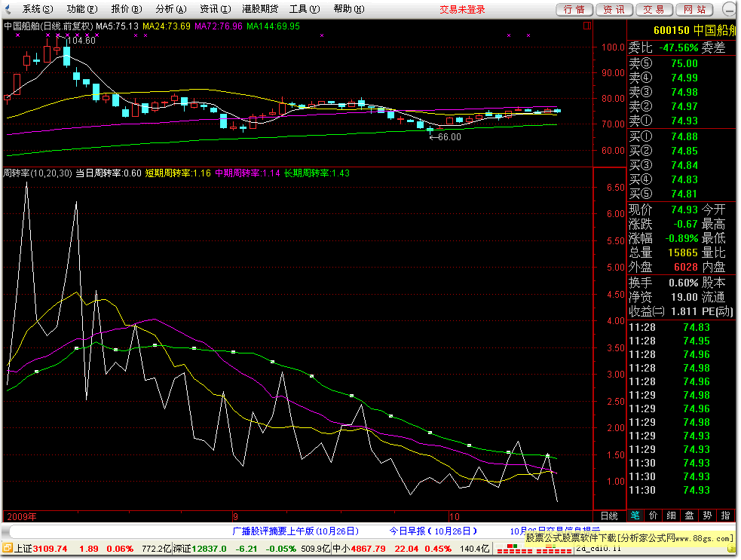Open the 报价(B) menu

click(x=127, y=9)
